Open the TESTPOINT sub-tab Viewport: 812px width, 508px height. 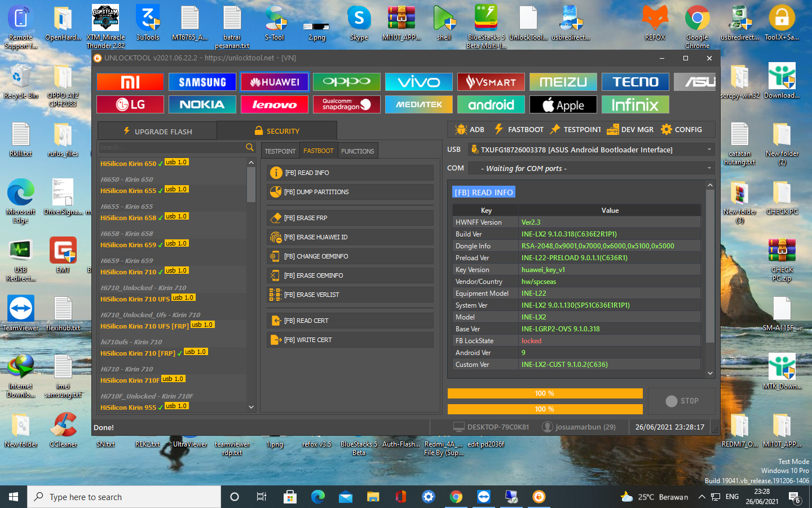(280, 151)
